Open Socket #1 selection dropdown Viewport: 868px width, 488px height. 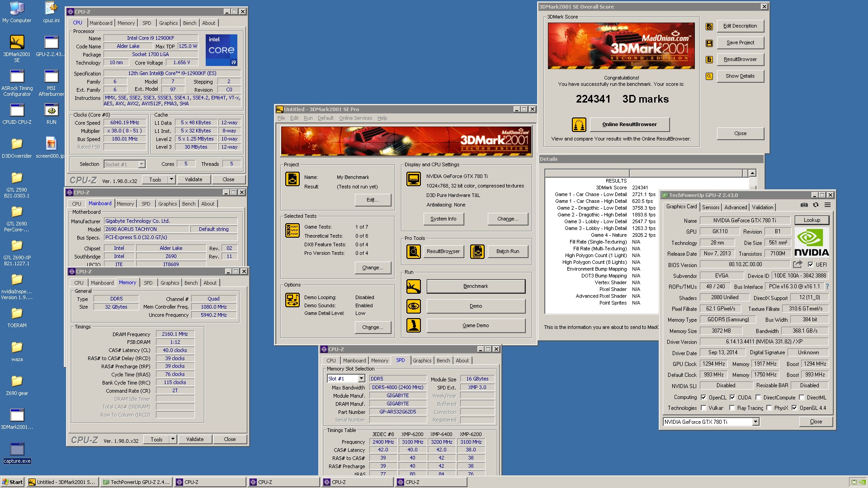[142, 164]
